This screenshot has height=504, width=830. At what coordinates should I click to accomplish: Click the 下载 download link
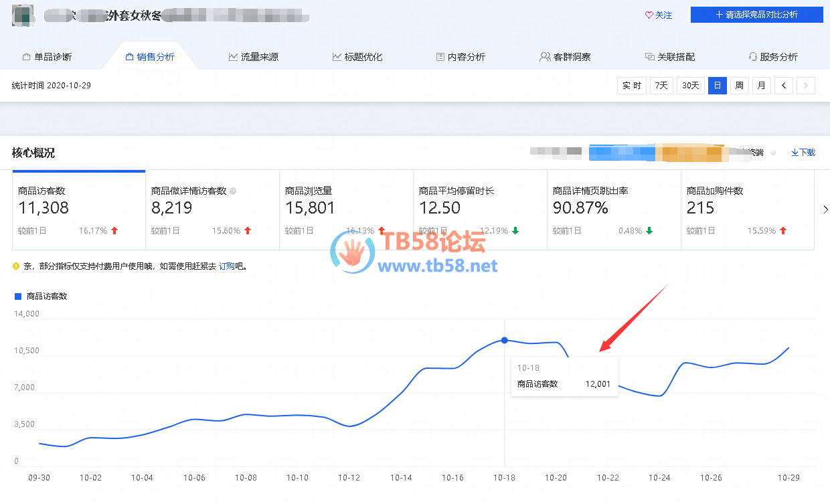(803, 153)
